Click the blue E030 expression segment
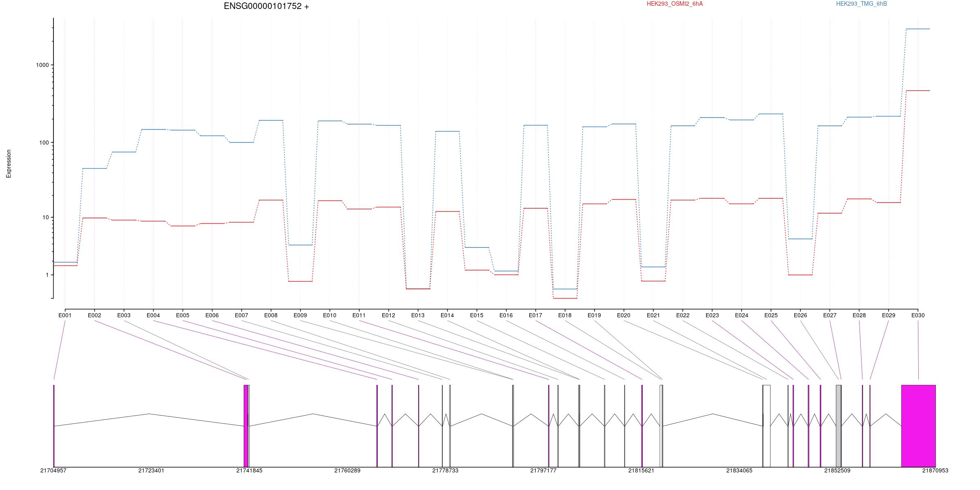Image resolution: width=980 pixels, height=490 pixels. (918, 29)
